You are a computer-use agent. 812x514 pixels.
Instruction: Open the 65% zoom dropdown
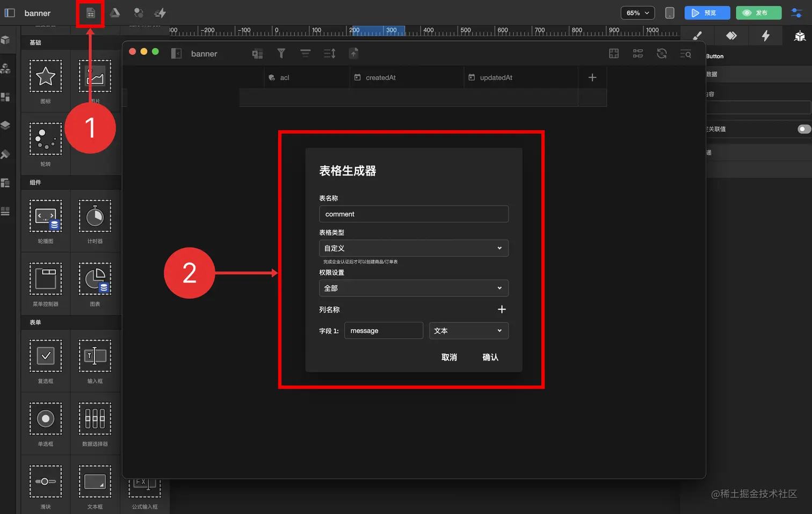(637, 13)
